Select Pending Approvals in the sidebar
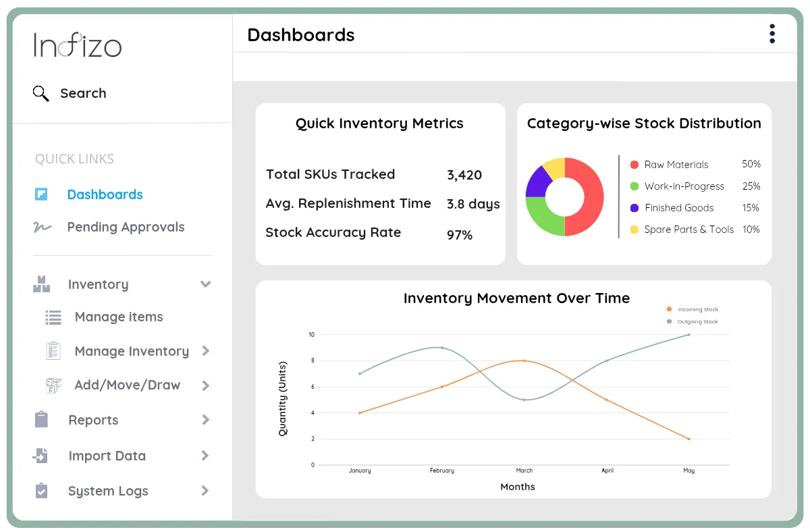 pyautogui.click(x=126, y=228)
